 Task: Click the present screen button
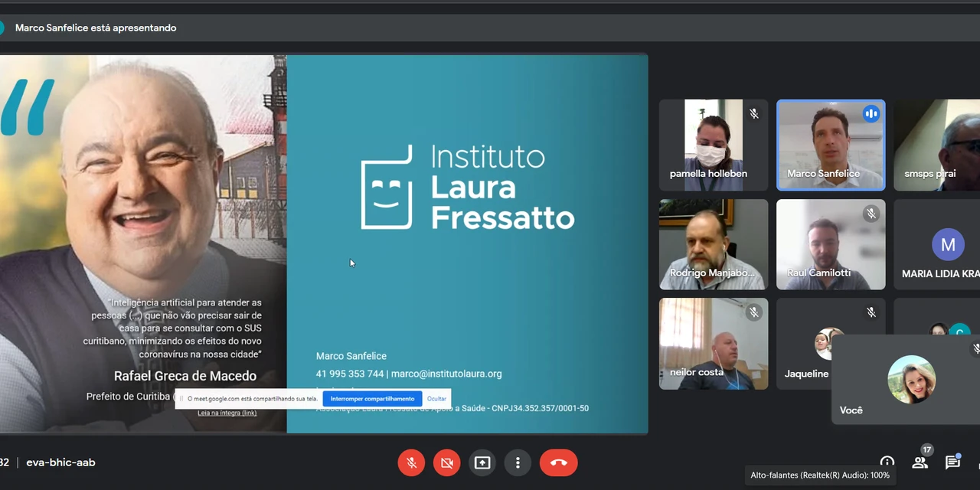coord(482,462)
